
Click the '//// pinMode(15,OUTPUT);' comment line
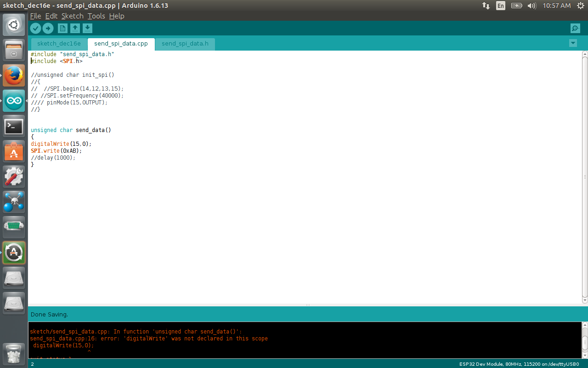point(69,102)
